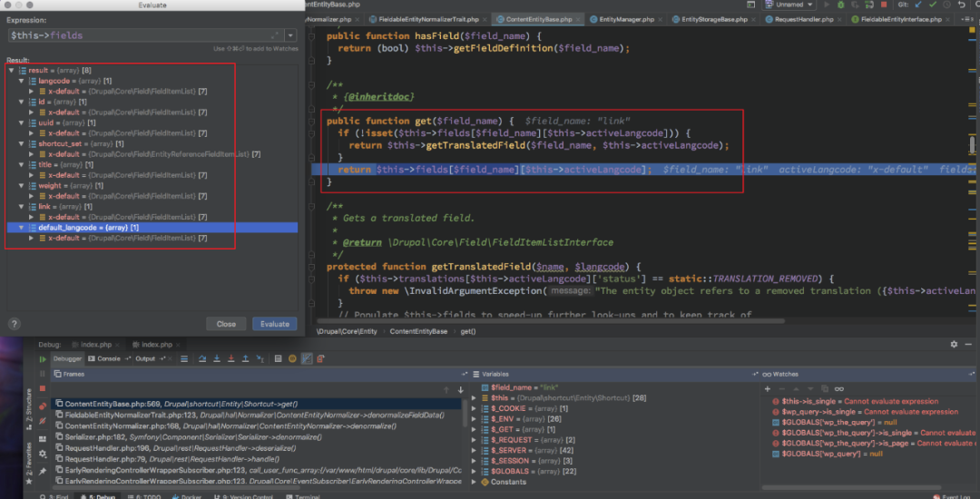Expand x-default under shortcut_set
This screenshot has height=499, width=980.
pyautogui.click(x=31, y=154)
